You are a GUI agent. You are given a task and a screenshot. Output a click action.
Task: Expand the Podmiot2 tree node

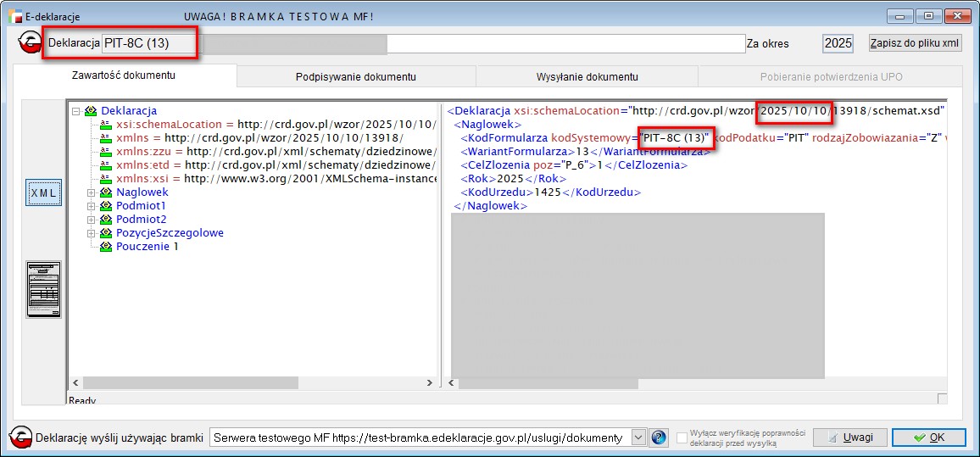[x=92, y=220]
